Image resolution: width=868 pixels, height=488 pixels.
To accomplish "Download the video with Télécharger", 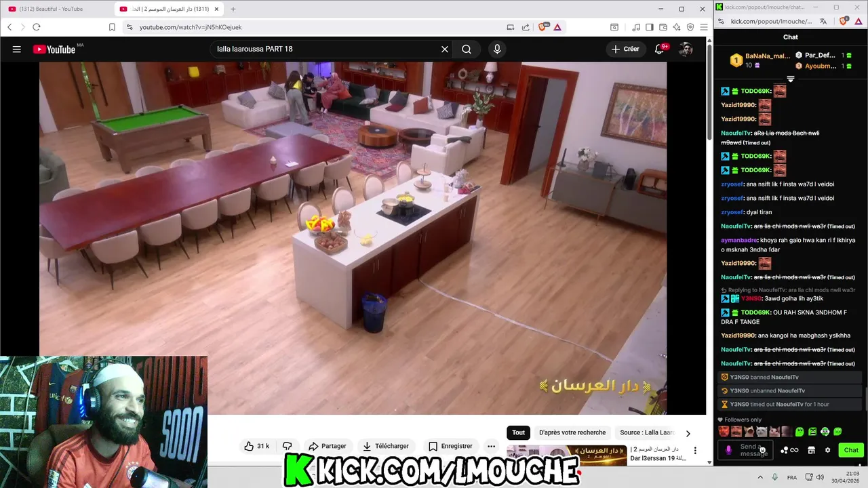I will click(385, 446).
